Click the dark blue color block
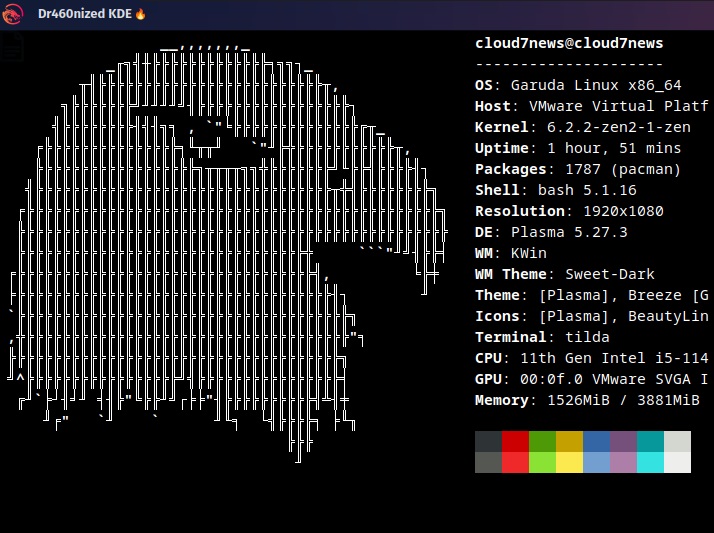 (x=596, y=442)
